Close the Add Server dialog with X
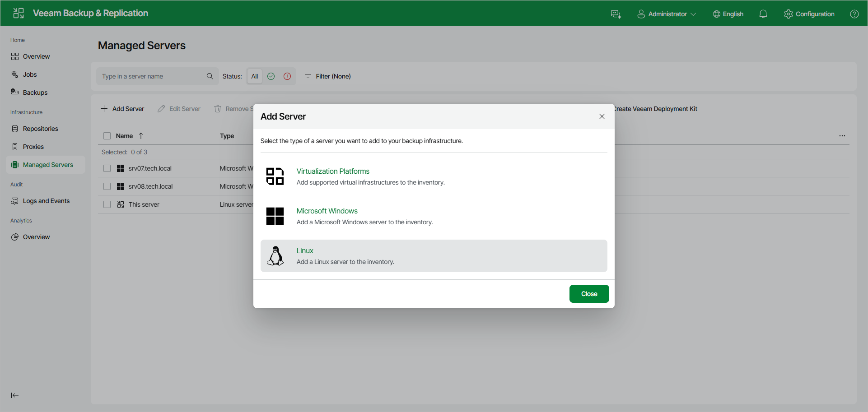Image resolution: width=868 pixels, height=412 pixels. (602, 116)
